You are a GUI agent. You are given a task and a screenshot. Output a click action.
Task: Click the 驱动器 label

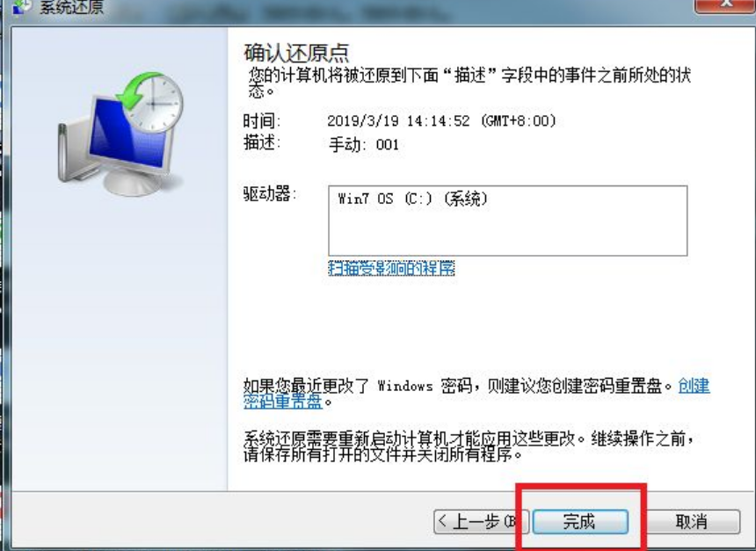(x=270, y=194)
